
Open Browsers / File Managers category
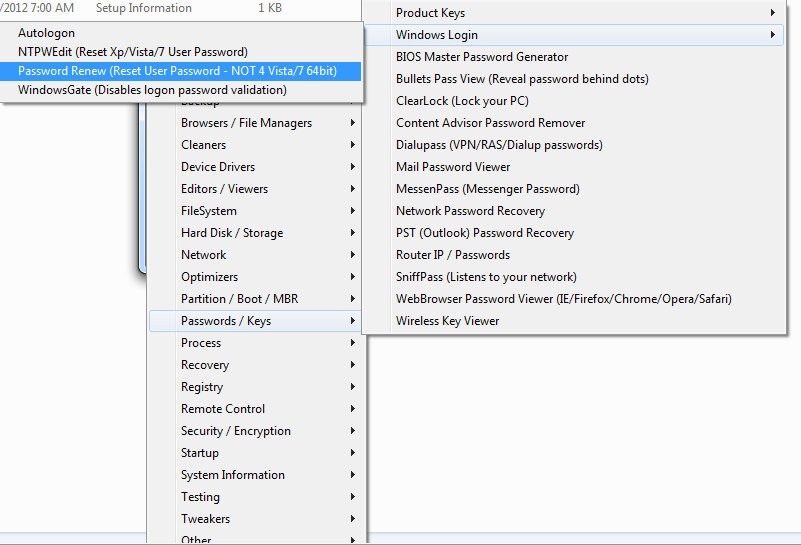point(255,123)
